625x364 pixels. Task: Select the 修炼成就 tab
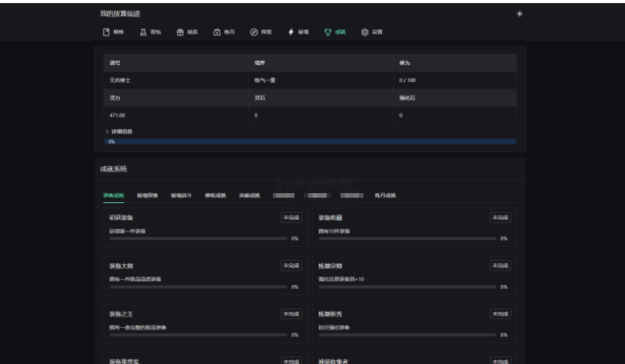pos(214,195)
